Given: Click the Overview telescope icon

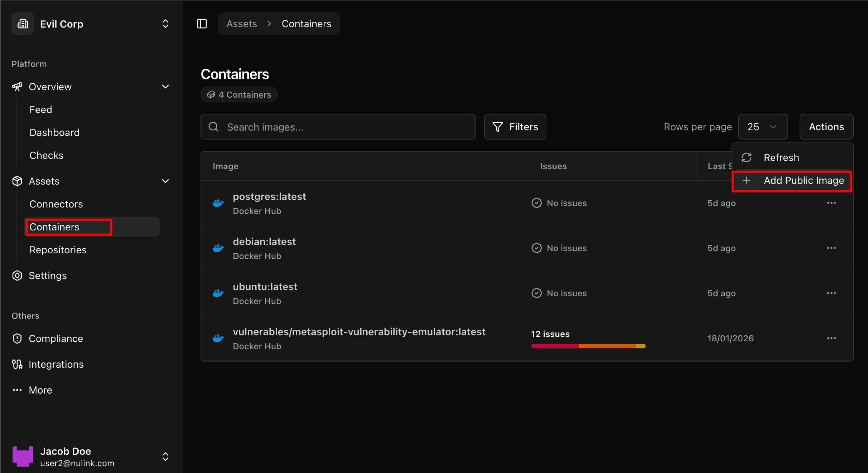Looking at the screenshot, I should (17, 87).
